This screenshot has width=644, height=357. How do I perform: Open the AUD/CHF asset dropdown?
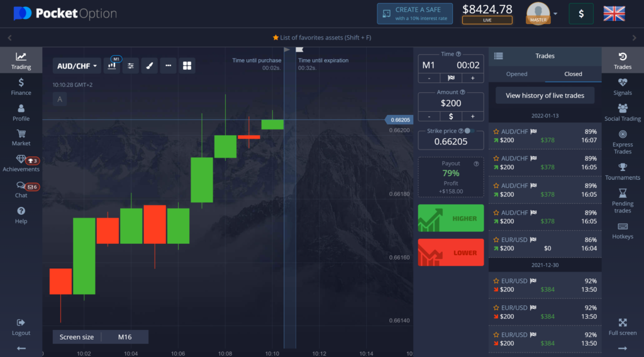pos(77,65)
